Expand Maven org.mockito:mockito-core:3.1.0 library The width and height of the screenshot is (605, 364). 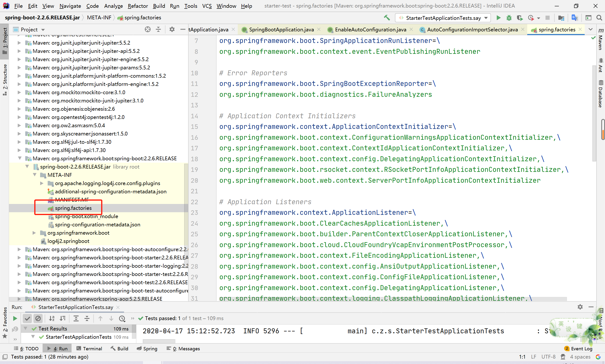pyautogui.click(x=19, y=92)
